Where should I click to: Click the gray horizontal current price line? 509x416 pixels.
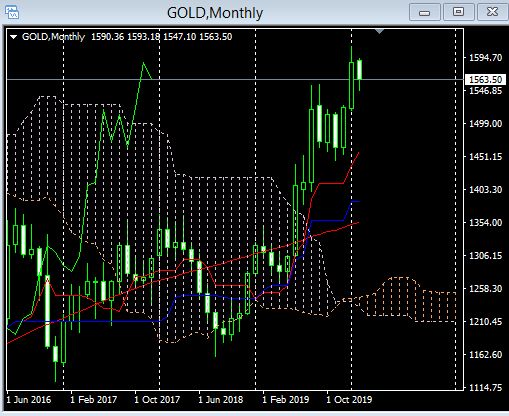233,79
